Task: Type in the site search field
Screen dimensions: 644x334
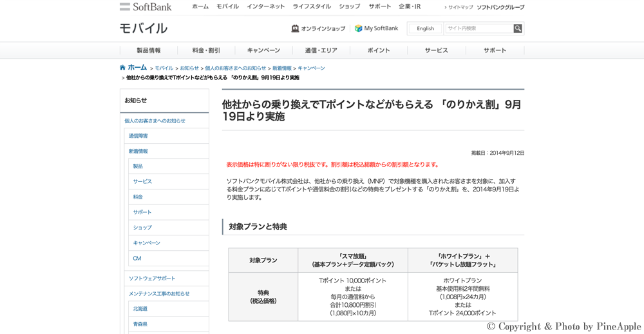Action: tap(479, 28)
